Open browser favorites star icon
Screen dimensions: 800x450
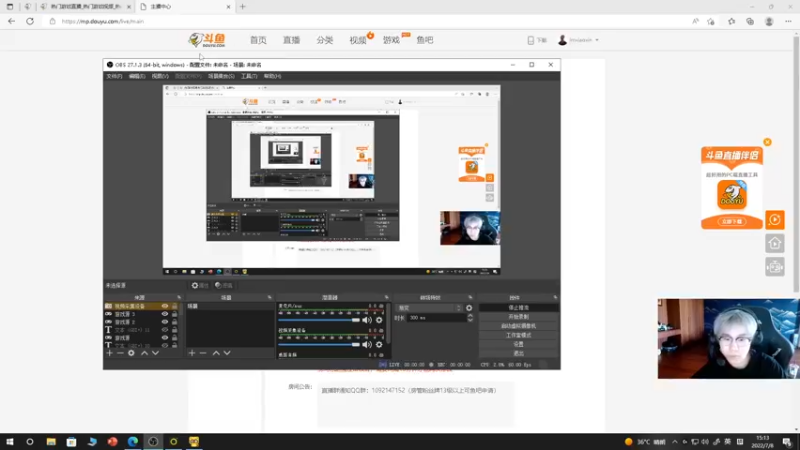(731, 21)
